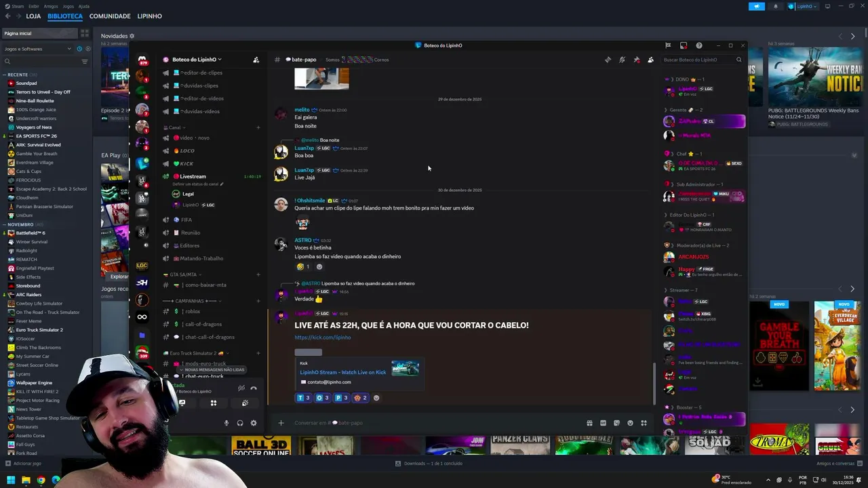Image resolution: width=868 pixels, height=488 pixels.
Task: Click Discord chat scrollbar thumb
Action: click(654, 383)
